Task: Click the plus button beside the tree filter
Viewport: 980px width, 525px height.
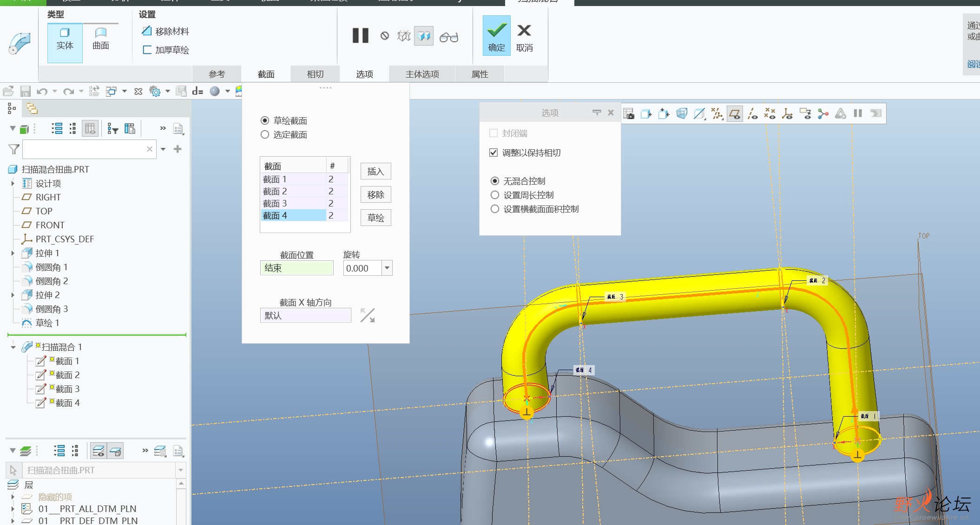Action: pos(178,149)
